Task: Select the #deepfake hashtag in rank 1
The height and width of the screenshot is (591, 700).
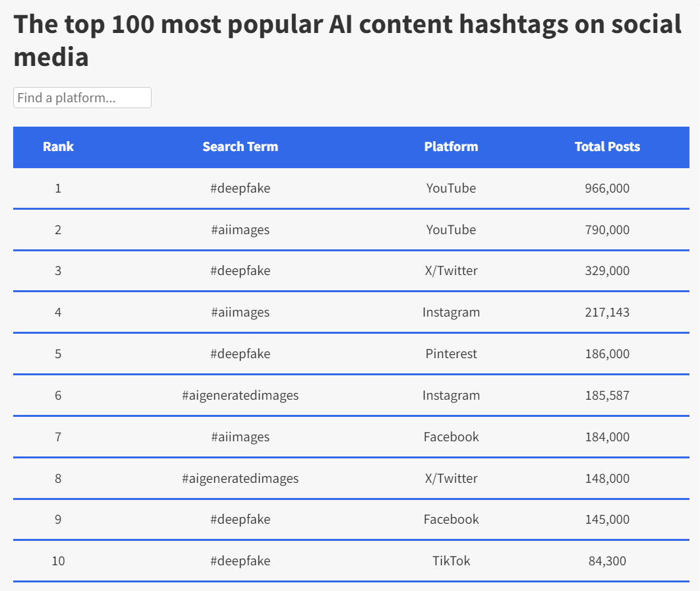Action: (x=240, y=188)
